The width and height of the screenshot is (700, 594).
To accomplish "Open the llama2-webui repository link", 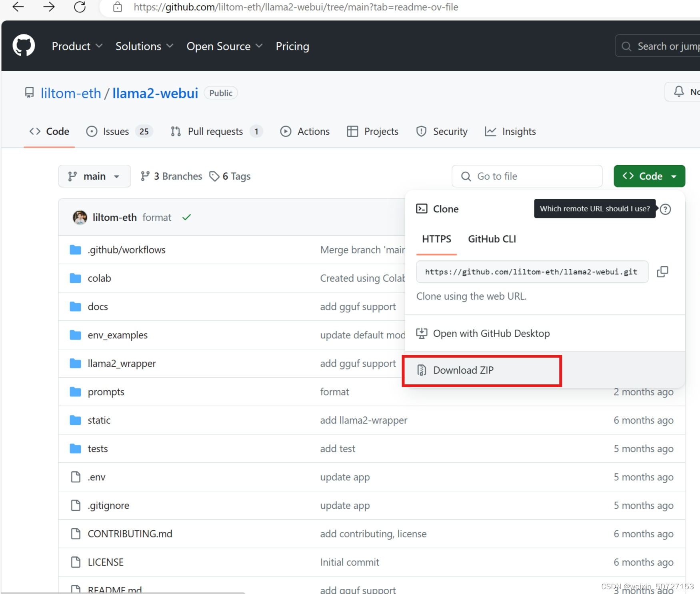I will pyautogui.click(x=155, y=93).
